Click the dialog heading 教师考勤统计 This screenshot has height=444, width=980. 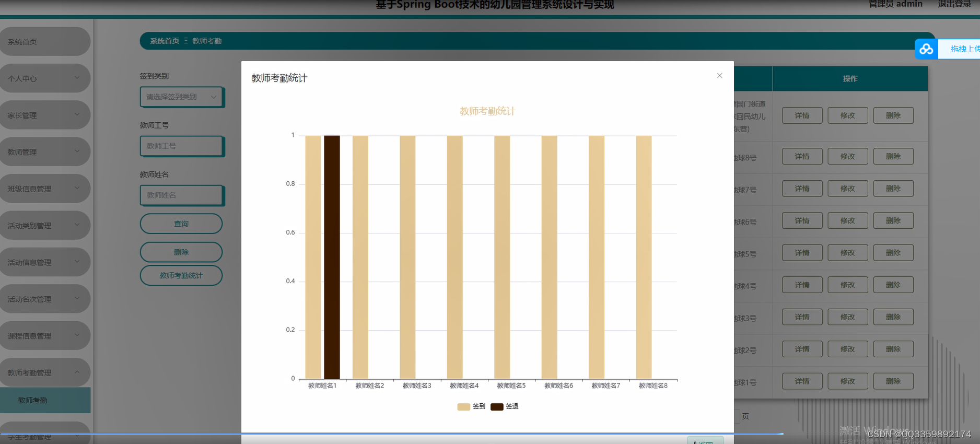pos(279,78)
